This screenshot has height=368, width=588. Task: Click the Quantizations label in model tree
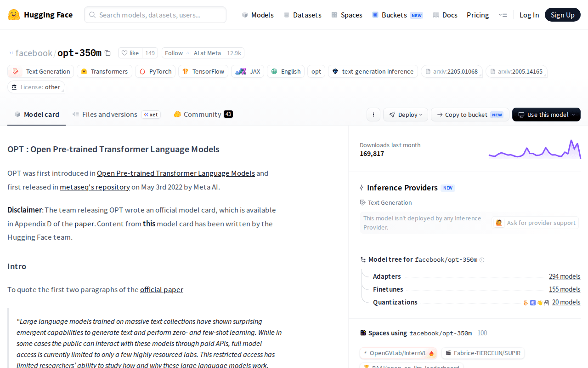click(x=395, y=302)
